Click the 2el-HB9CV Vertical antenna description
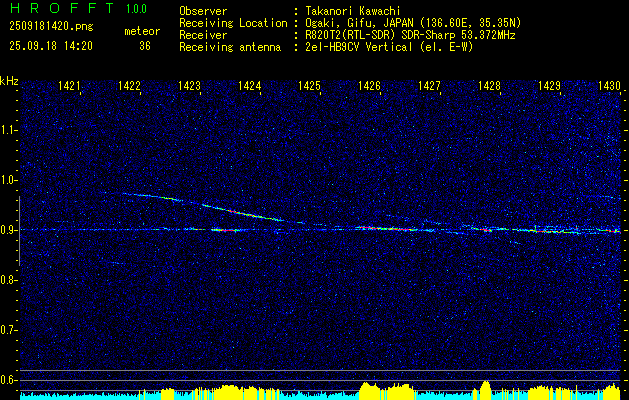Viewport: 629px width, 400px height. 389,47
